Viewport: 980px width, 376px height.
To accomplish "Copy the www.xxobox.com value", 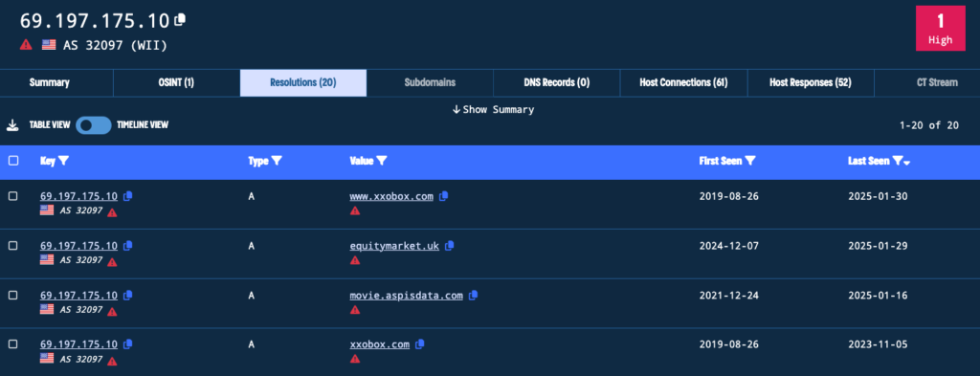I will pos(444,196).
